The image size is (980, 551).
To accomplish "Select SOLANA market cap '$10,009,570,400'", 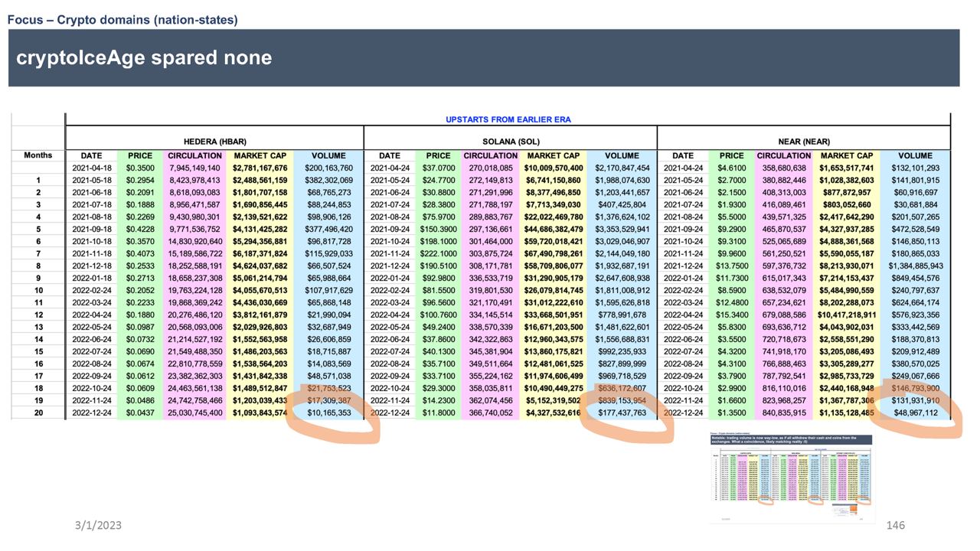I will (x=554, y=168).
